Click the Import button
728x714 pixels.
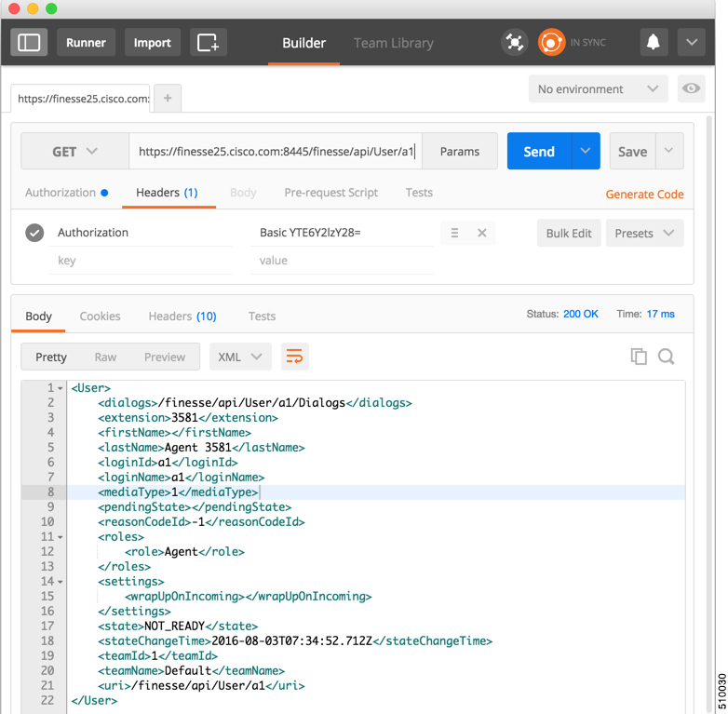153,42
